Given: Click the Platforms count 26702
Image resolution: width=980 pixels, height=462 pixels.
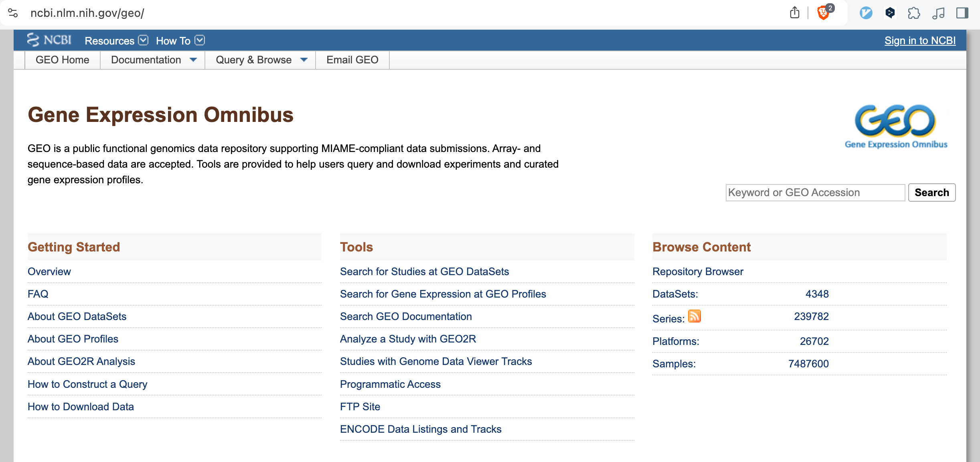Looking at the screenshot, I should (x=814, y=341).
